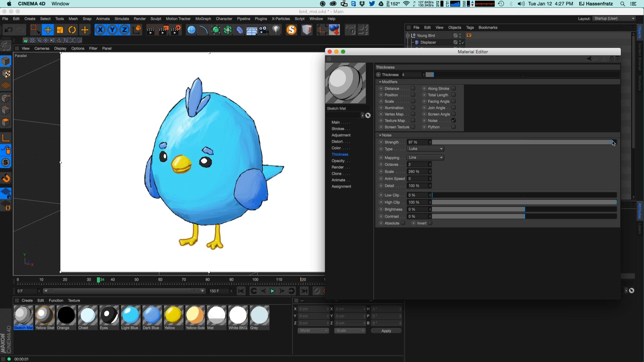Open the Mapping dropdown showing Line
This screenshot has height=362, width=644.
click(x=425, y=158)
